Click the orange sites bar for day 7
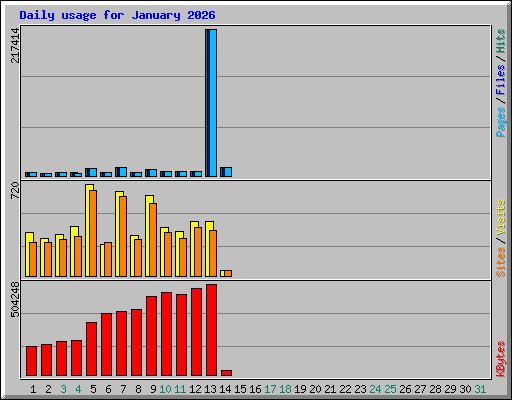This screenshot has height=400, width=512. click(123, 236)
